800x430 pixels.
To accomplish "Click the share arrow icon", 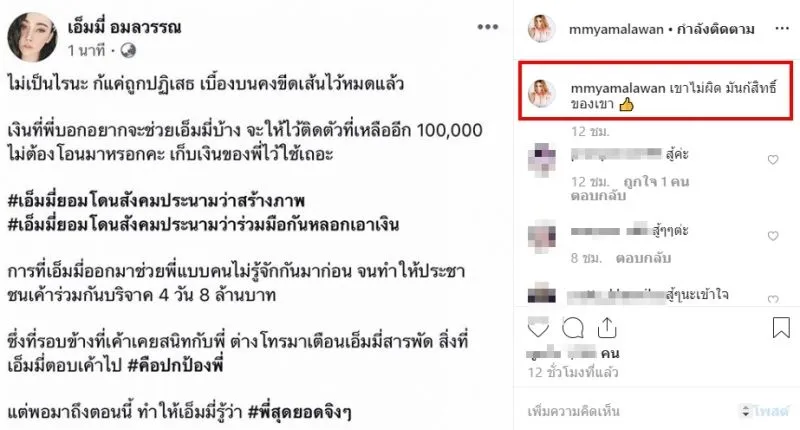I will [607, 327].
